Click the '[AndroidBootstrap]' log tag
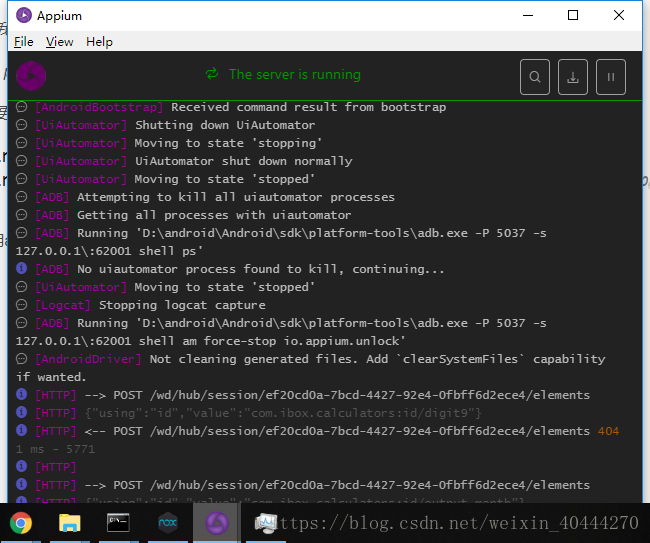The height and width of the screenshot is (543, 650). pos(99,107)
